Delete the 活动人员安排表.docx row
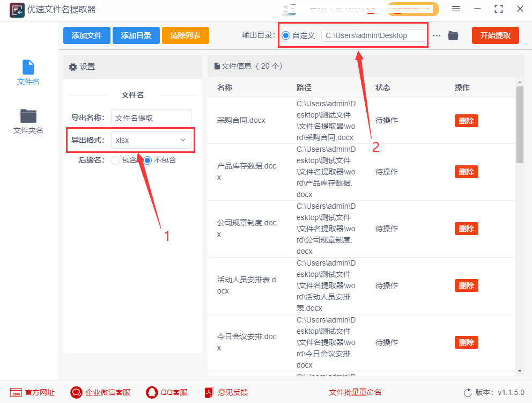This screenshot has width=532, height=403. pos(467,285)
